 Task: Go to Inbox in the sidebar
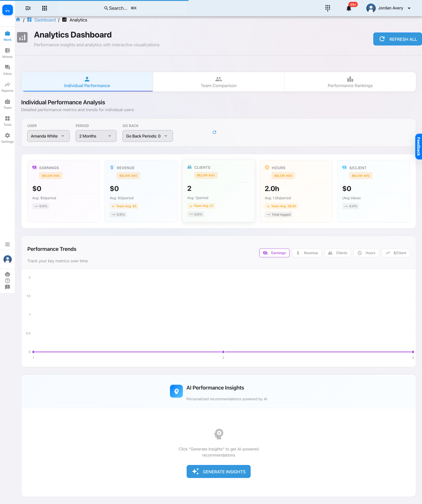pyautogui.click(x=7, y=70)
